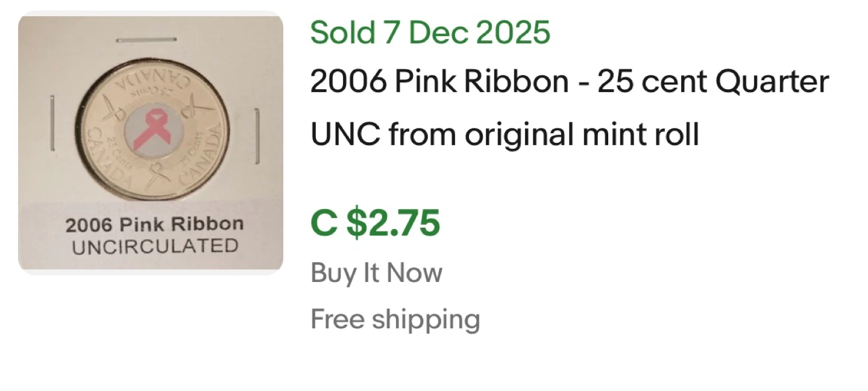
Task: Click the "UNCIRCULATED" label under the coin
Action: (x=155, y=246)
